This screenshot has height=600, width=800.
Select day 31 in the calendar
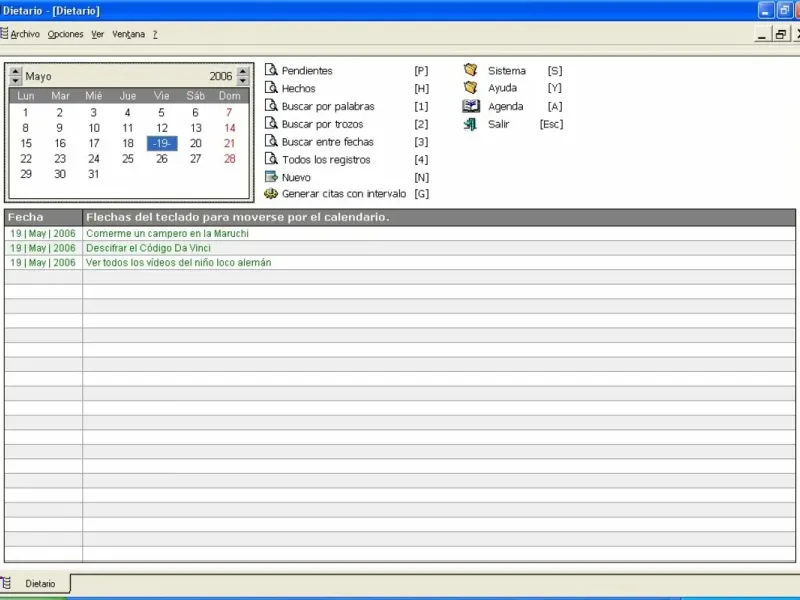point(93,174)
